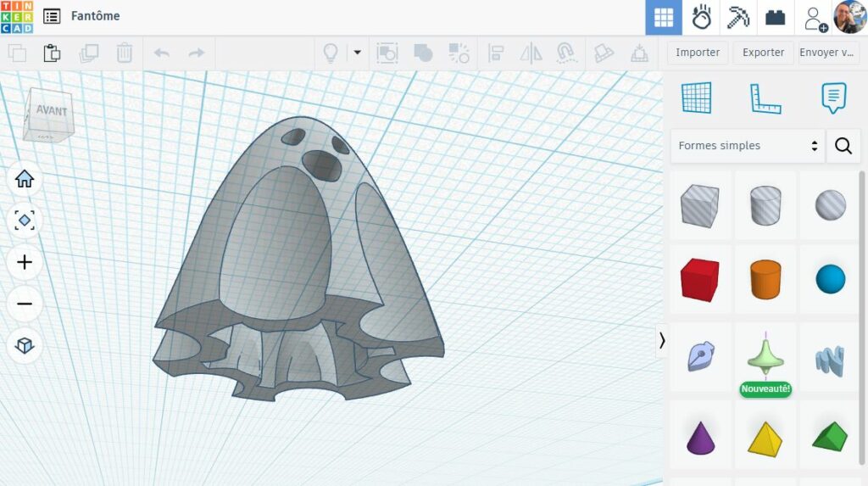Open the designs list icon beside Fantôme
The image size is (868, 486).
coord(52,16)
